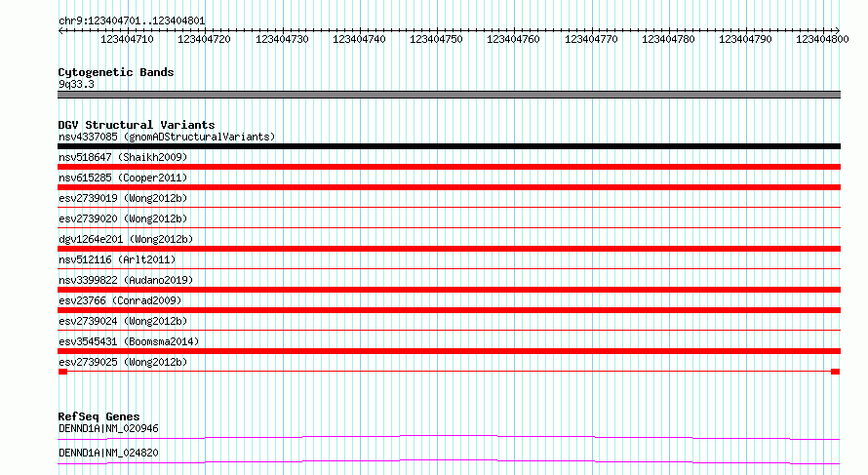Open nsv512116 (Arlt2011) variant label
868x475 pixels.
coord(117,259)
